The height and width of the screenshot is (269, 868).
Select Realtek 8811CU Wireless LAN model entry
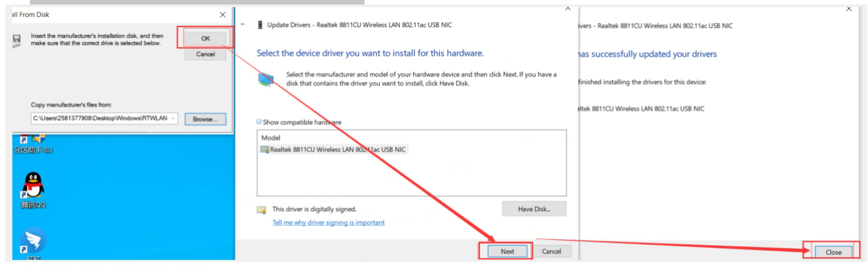pyautogui.click(x=334, y=149)
